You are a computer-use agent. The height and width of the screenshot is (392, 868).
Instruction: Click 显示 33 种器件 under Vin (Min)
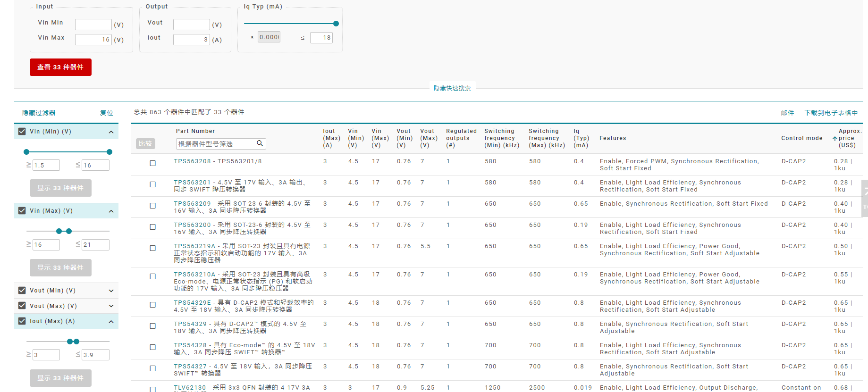[60, 188]
